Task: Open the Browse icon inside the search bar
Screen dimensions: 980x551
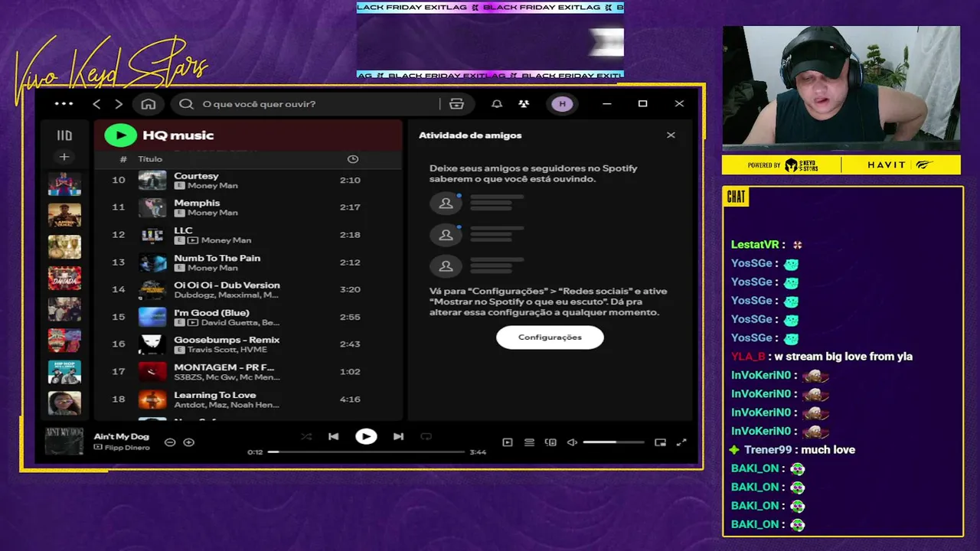Action: (x=457, y=104)
